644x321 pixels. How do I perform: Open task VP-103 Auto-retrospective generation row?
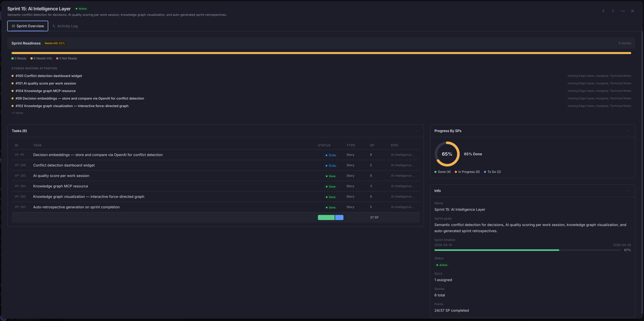[76, 207]
